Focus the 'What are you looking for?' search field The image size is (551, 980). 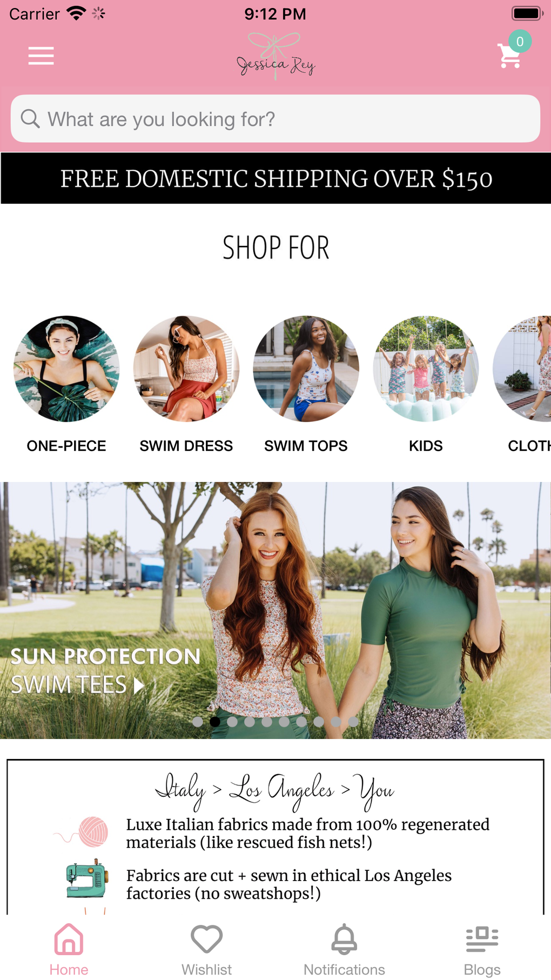click(275, 119)
